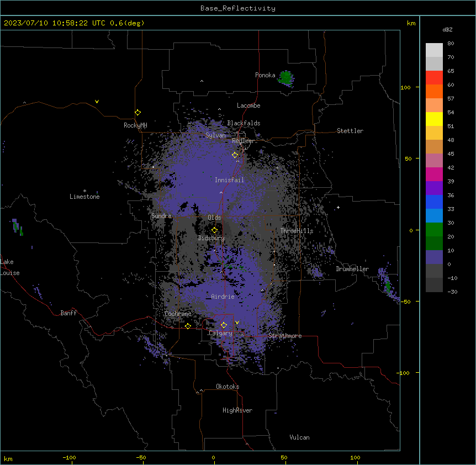Click the green radar echo beside Ponoka

pos(286,78)
